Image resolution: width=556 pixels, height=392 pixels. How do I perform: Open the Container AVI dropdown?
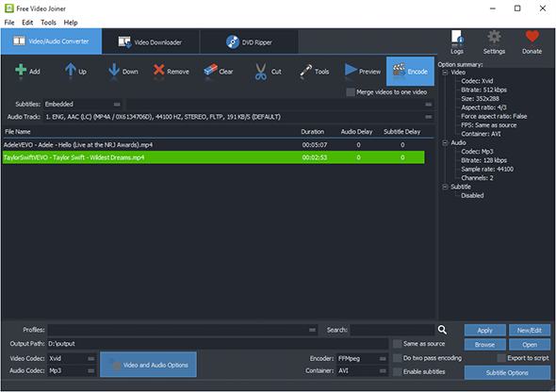point(362,370)
